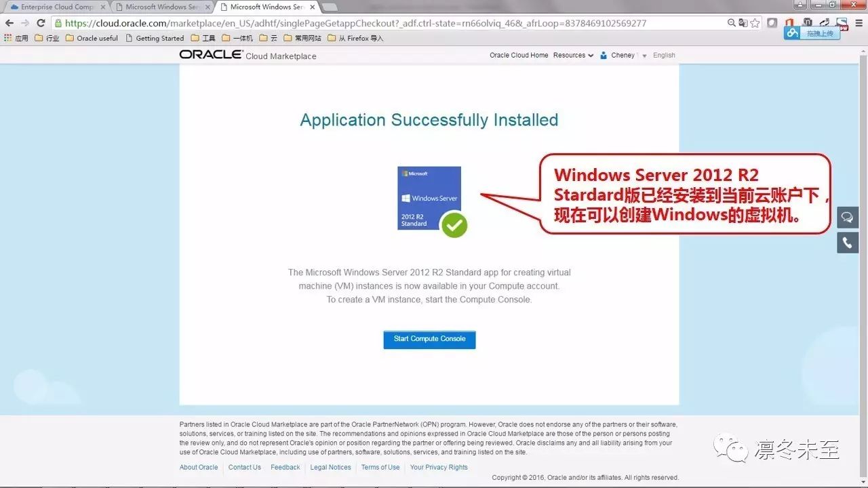Viewport: 868px width, 488px height.
Task: Click the Oracle Cloud Marketplace logo
Action: tap(248, 55)
